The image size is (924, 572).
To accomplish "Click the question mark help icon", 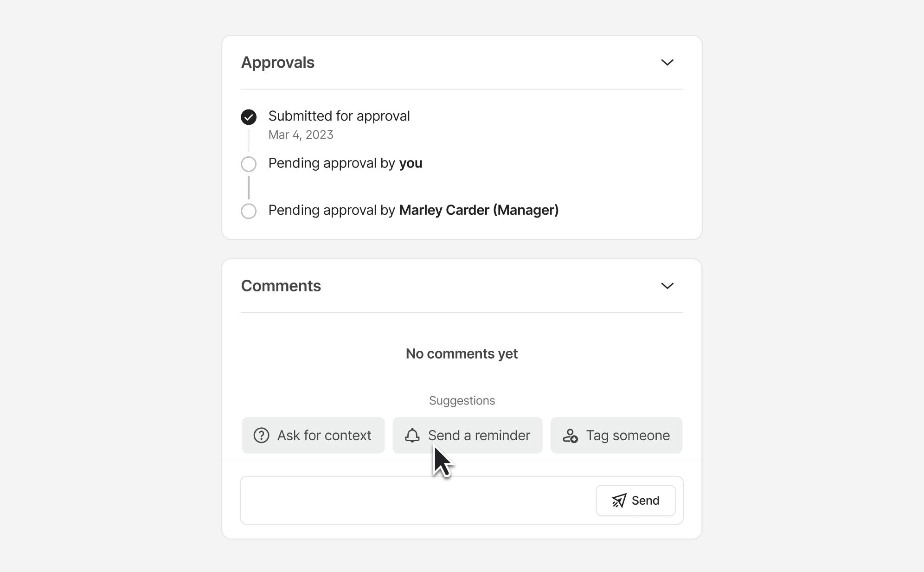I will click(261, 435).
